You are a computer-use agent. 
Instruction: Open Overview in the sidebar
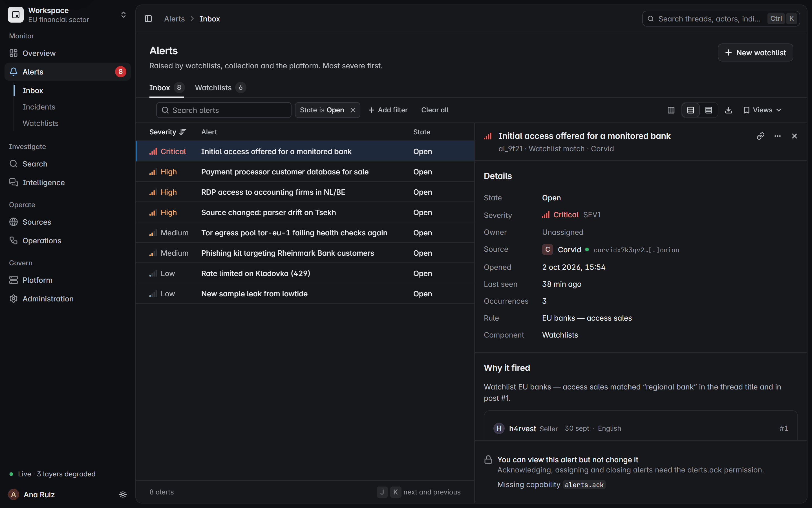point(67,53)
